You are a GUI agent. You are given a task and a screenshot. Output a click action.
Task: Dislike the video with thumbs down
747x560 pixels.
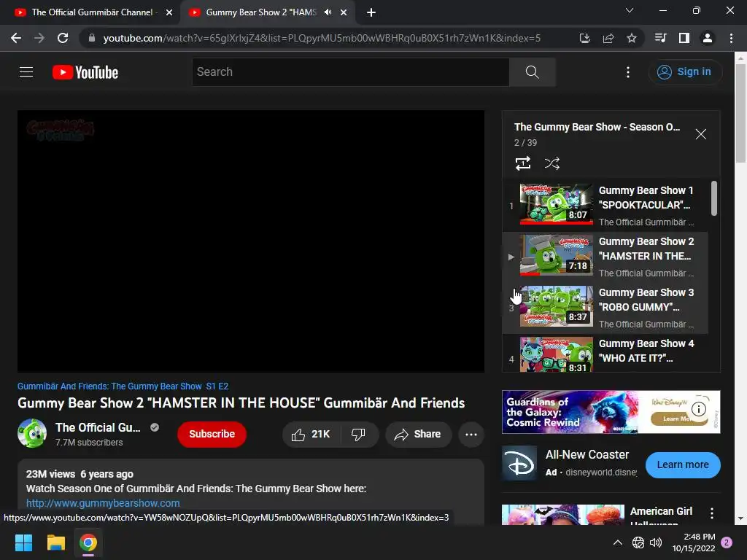click(x=359, y=435)
